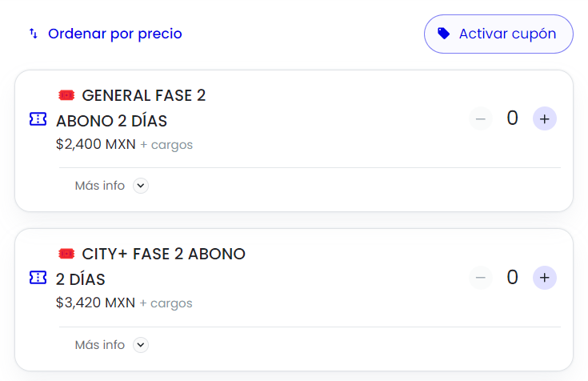Decrease CITY+ FASE 2 ABONO quantity
This screenshot has width=588, height=381.
pos(481,278)
